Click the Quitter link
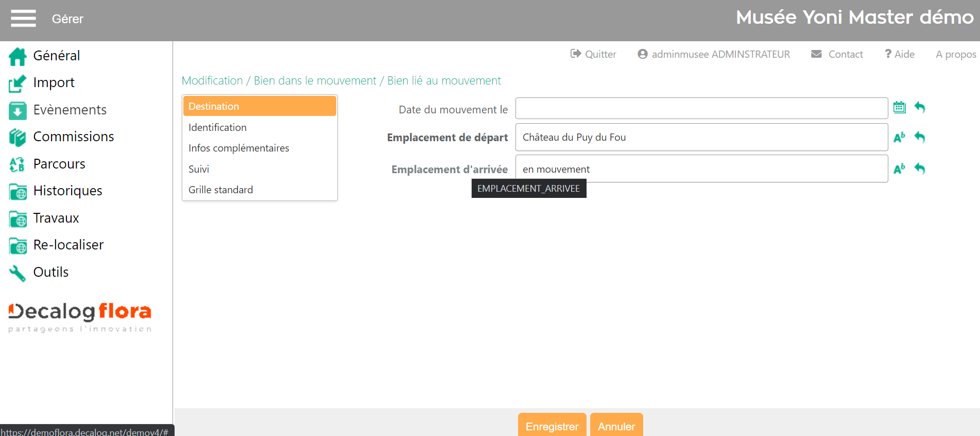 point(600,54)
